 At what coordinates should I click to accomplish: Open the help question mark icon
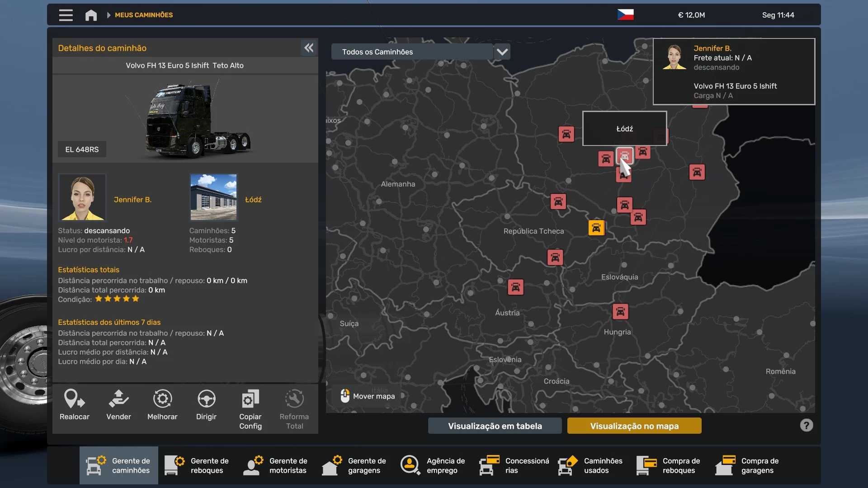click(806, 425)
